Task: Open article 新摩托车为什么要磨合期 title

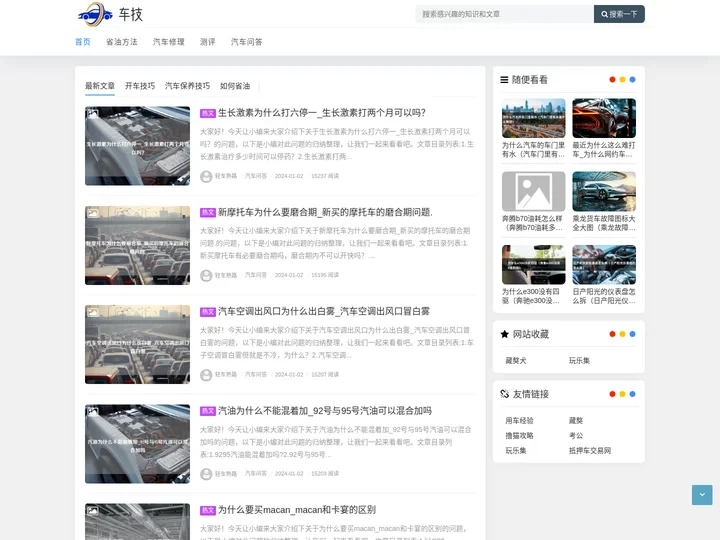Action: tap(325, 212)
